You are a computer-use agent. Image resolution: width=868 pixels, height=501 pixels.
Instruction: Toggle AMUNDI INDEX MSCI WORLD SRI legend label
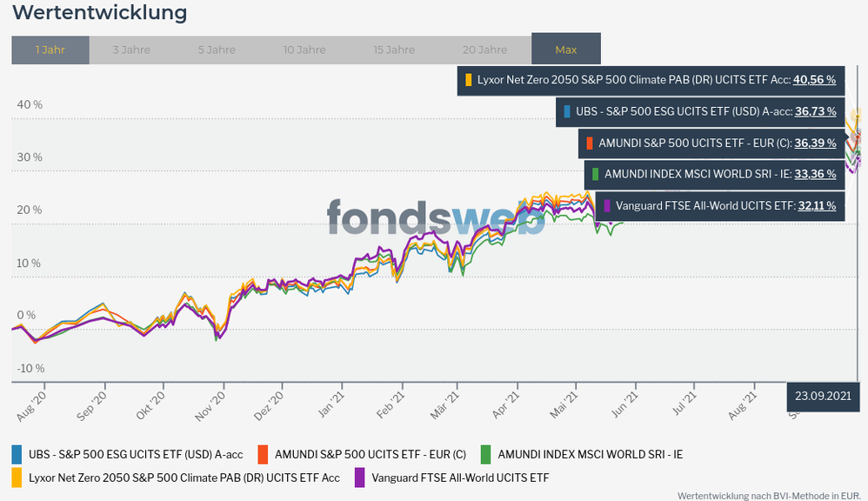(590, 454)
